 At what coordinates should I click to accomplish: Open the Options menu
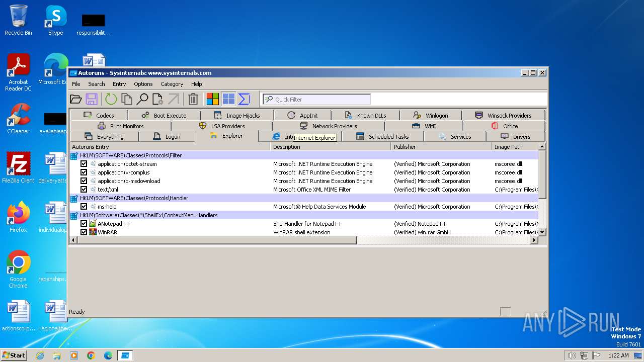pos(143,84)
